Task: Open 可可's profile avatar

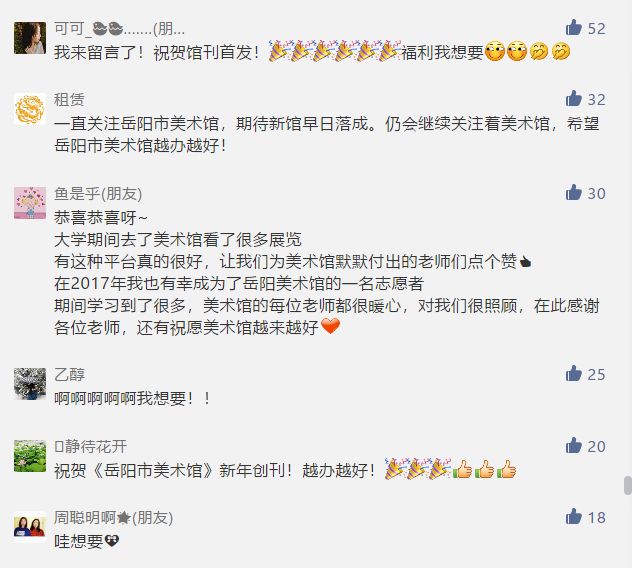Action: click(30, 38)
